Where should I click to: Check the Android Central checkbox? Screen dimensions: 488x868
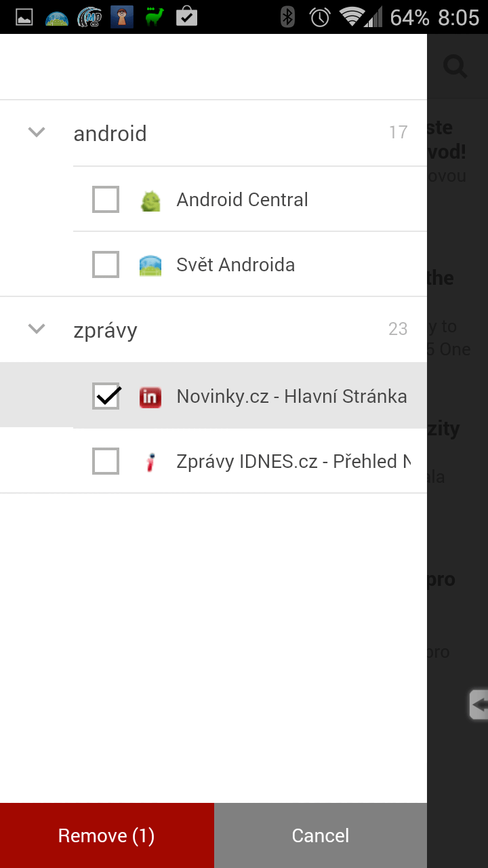click(106, 199)
